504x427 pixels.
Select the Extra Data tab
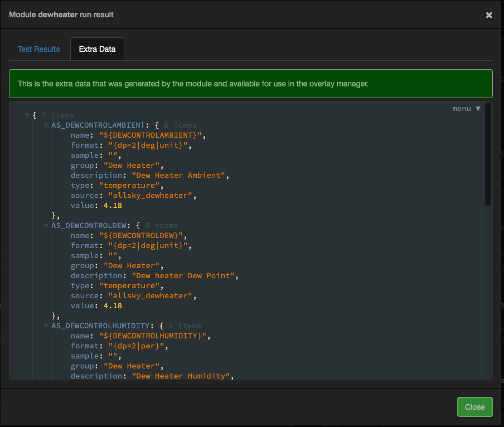click(97, 49)
